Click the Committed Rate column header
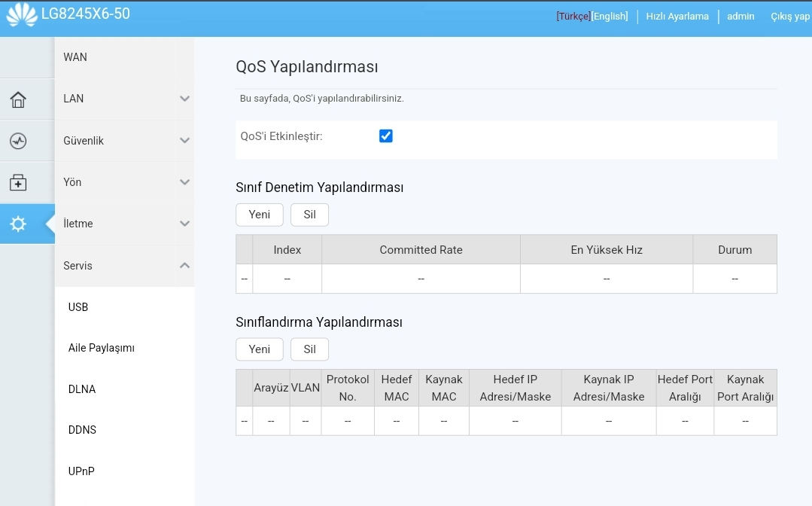 tap(421, 250)
